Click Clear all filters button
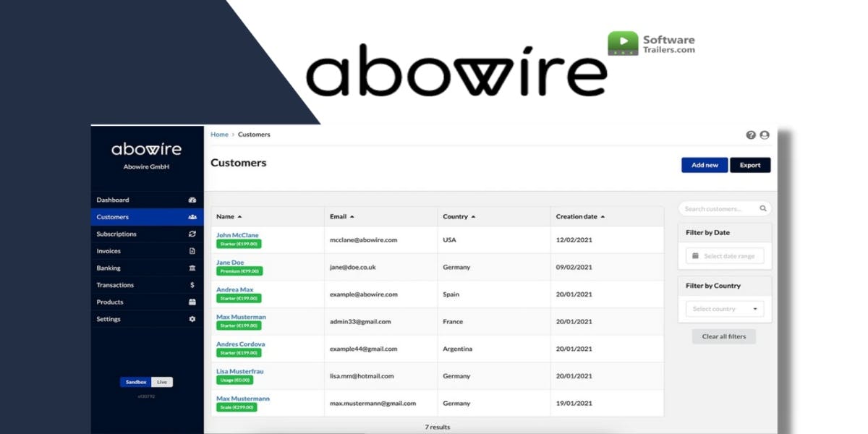Viewport: 868px width, 434px height. point(724,336)
